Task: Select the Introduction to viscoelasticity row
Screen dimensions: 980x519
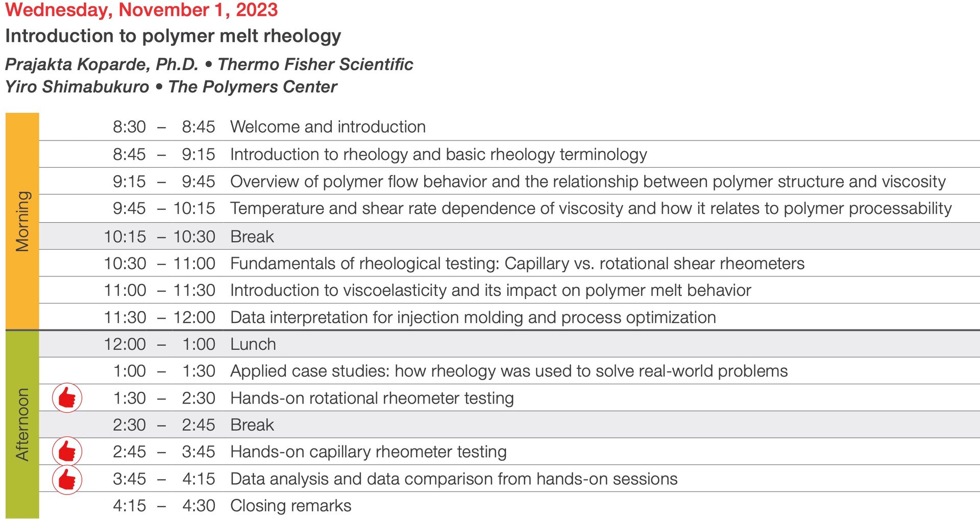Action: click(509, 290)
